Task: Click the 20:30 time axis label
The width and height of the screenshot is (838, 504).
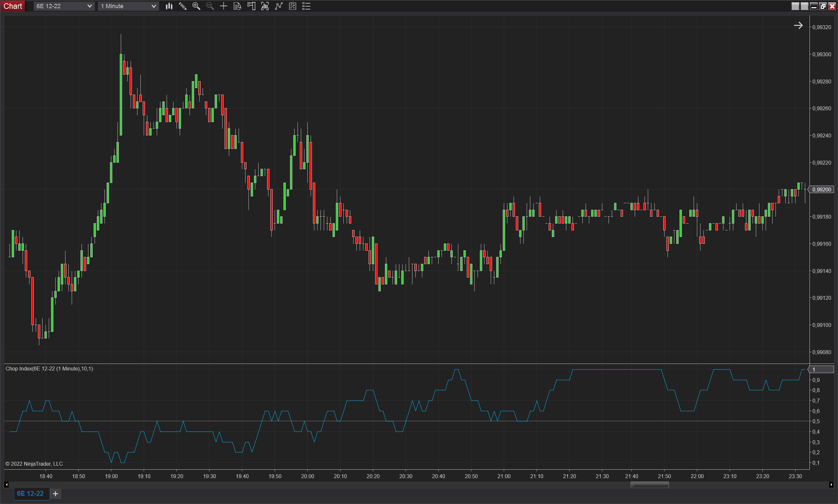Action: [x=406, y=476]
